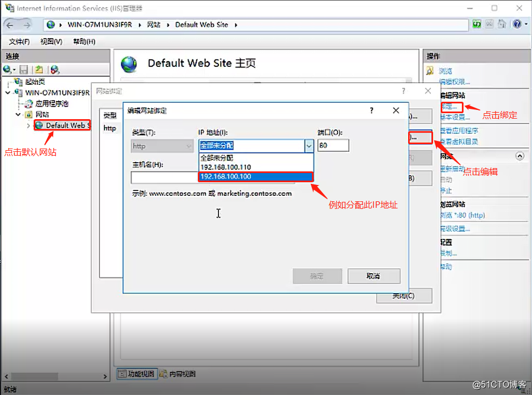The height and width of the screenshot is (395, 532).
Task: Click the back navigation arrow
Action: (10, 25)
